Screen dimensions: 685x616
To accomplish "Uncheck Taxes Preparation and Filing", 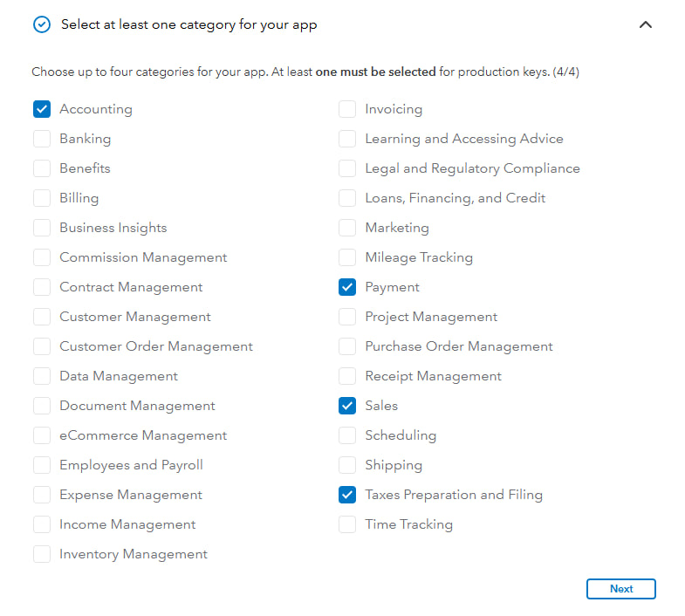I will coord(347,495).
